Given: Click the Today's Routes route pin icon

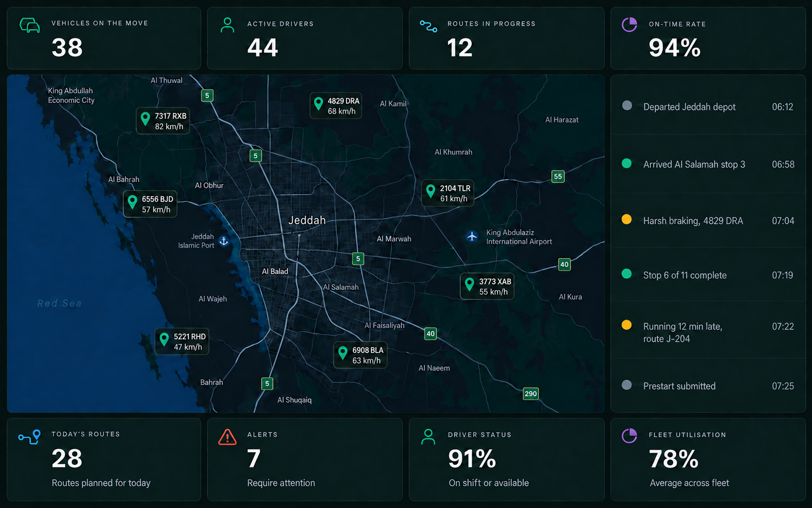Looking at the screenshot, I should pyautogui.click(x=30, y=437).
